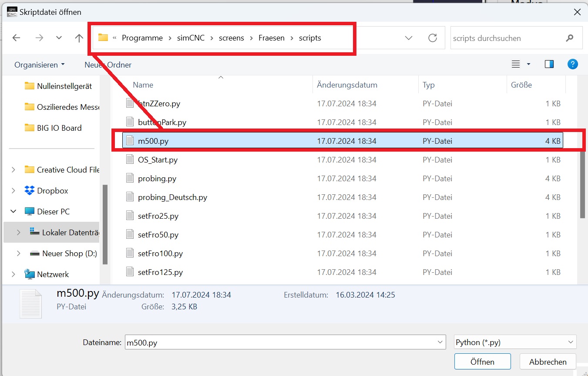Image resolution: width=588 pixels, height=376 pixels.
Task: Open the Organisieren menu
Action: click(x=39, y=64)
